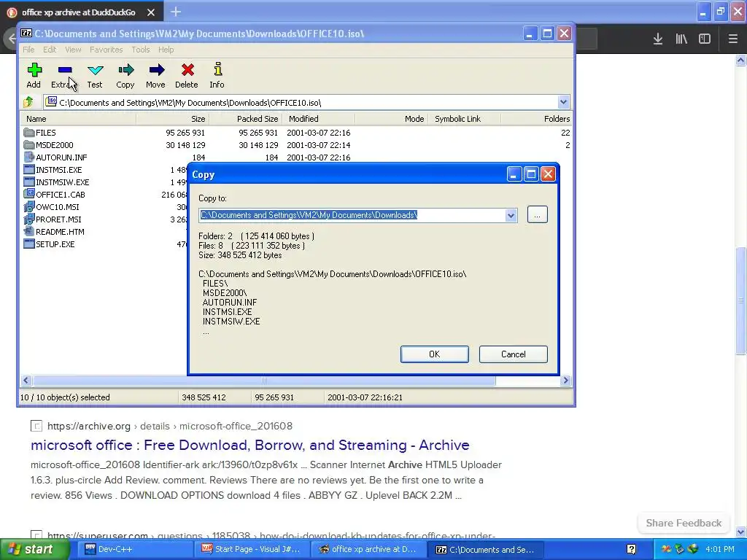Click the Move toolbar icon
This screenshot has width=747, height=560.
point(156,71)
